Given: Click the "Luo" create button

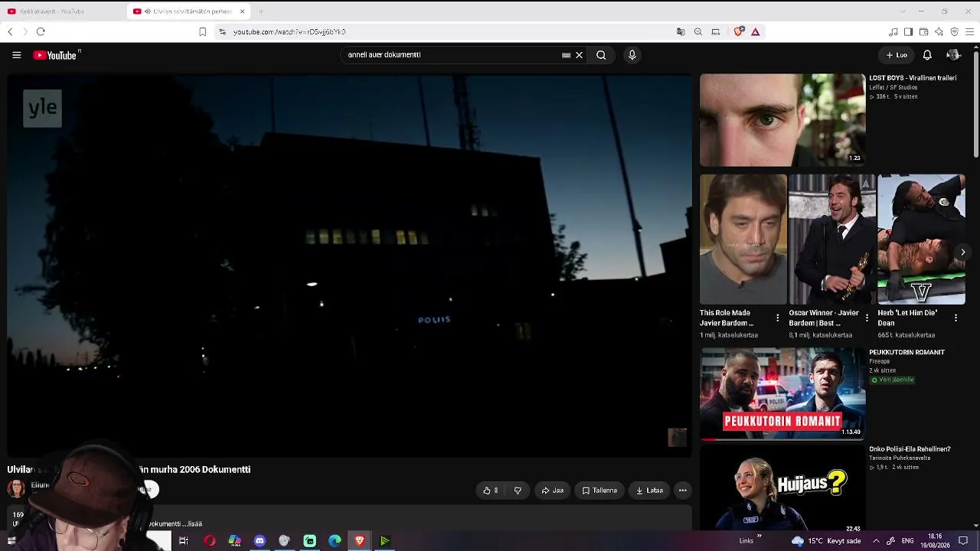Looking at the screenshot, I should [897, 55].
